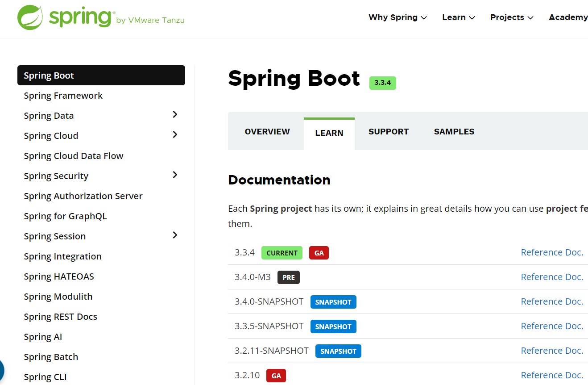Image resolution: width=588 pixels, height=385 pixels.
Task: Open Reference Doc. for 3.2.11-SNAPSHOT
Action: point(552,351)
